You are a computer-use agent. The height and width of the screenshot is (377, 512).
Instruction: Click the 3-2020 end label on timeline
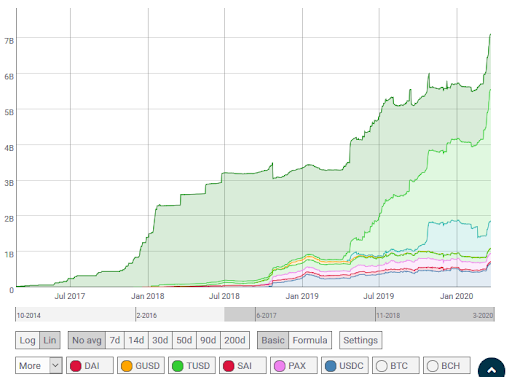coord(483,315)
